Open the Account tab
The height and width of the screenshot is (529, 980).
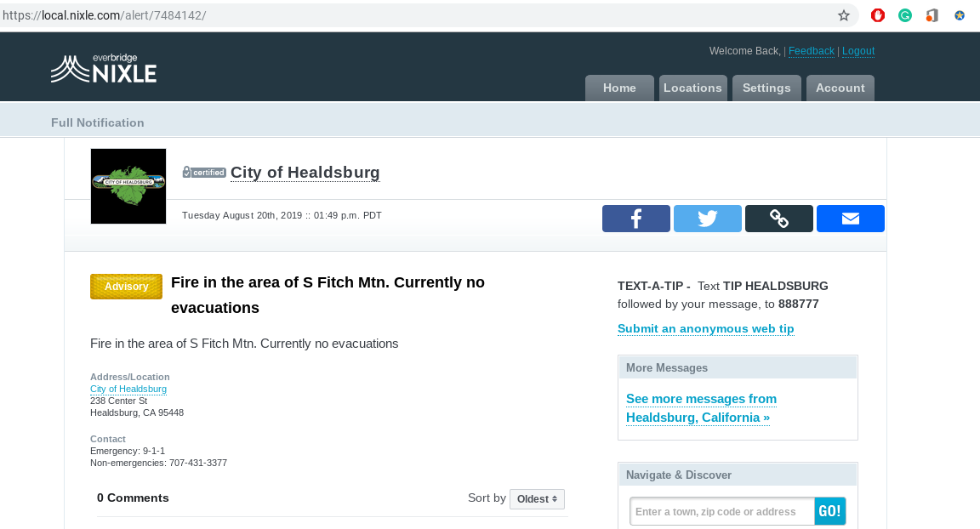click(840, 88)
